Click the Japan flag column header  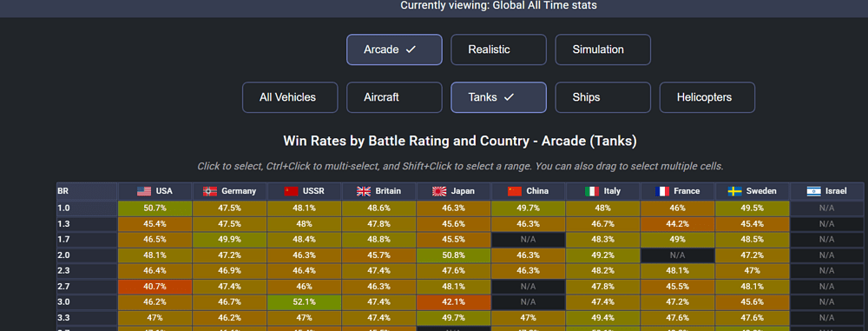pos(454,191)
